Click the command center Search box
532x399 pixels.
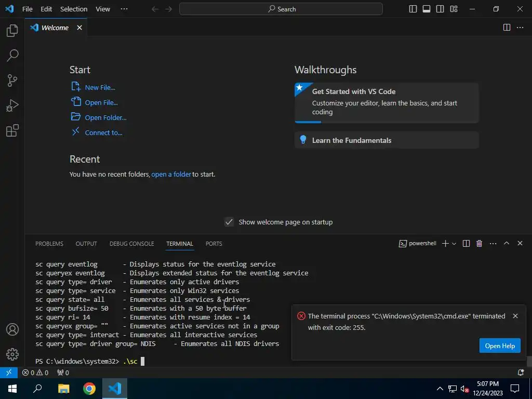pyautogui.click(x=281, y=9)
